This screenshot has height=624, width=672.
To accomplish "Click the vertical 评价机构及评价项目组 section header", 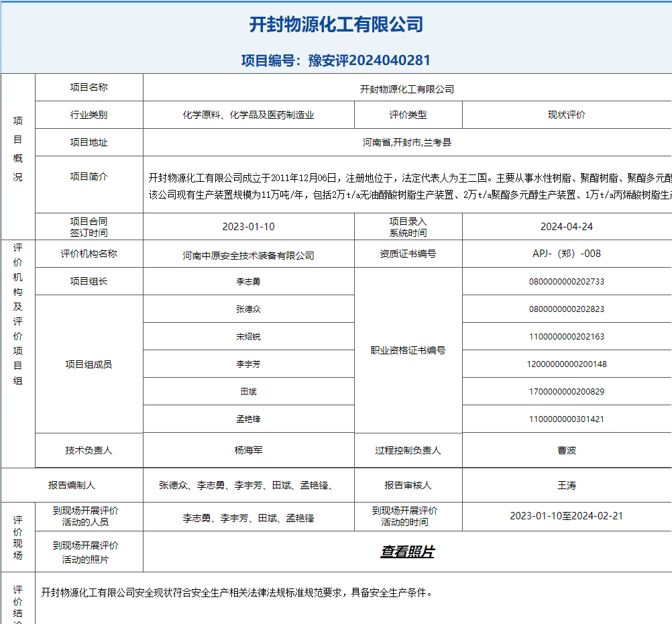I will tap(17, 314).
